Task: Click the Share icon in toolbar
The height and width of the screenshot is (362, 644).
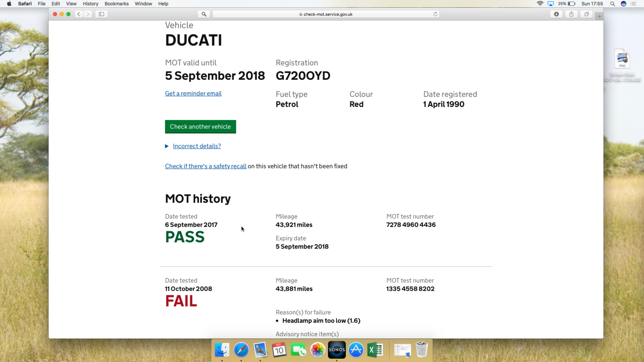Action: coord(571,14)
